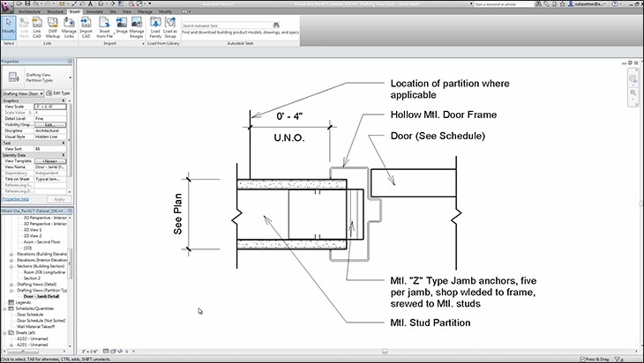Click the drawing area horizontal scrollbar thumb

pyautogui.click(x=385, y=352)
